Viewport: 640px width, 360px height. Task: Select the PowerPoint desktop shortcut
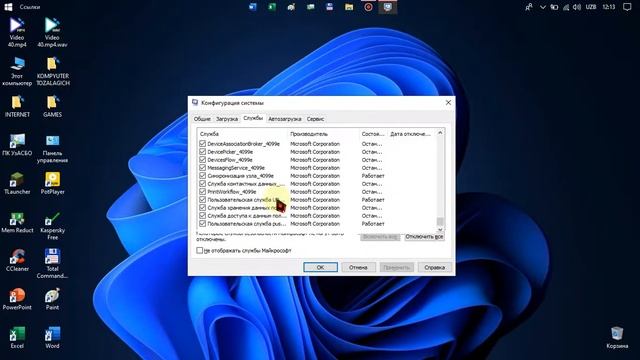pyautogui.click(x=17, y=299)
